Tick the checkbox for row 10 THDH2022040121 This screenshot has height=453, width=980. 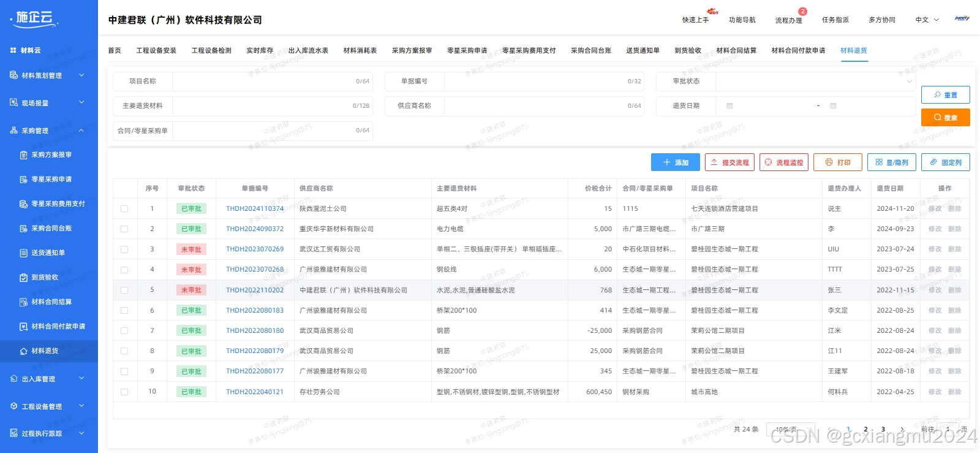pyautogui.click(x=124, y=392)
